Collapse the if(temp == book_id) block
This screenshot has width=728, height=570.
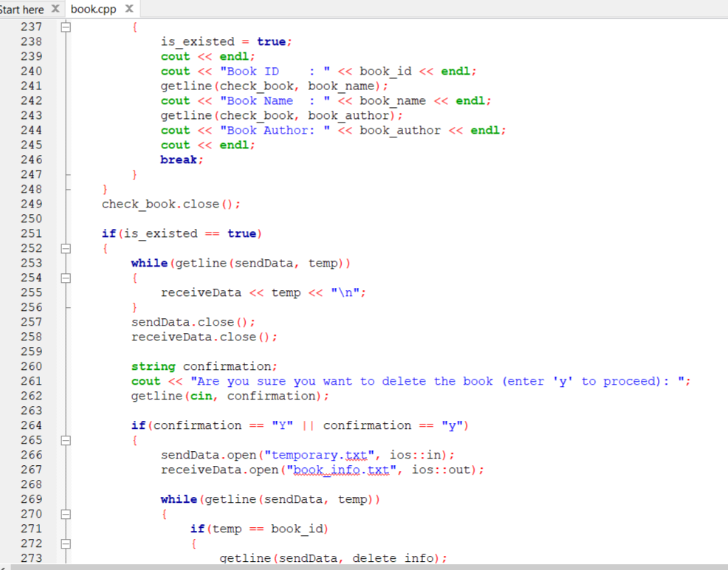(65, 543)
